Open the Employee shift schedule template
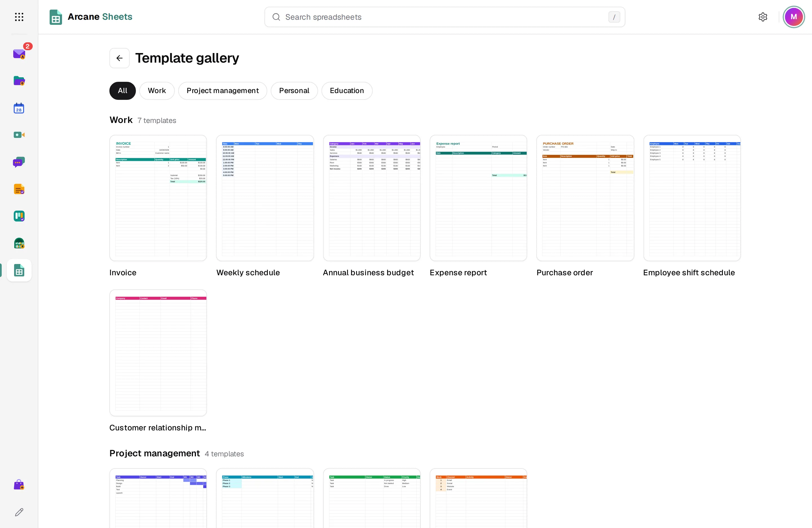Screen dimensions: 812x528 (x=692, y=198)
